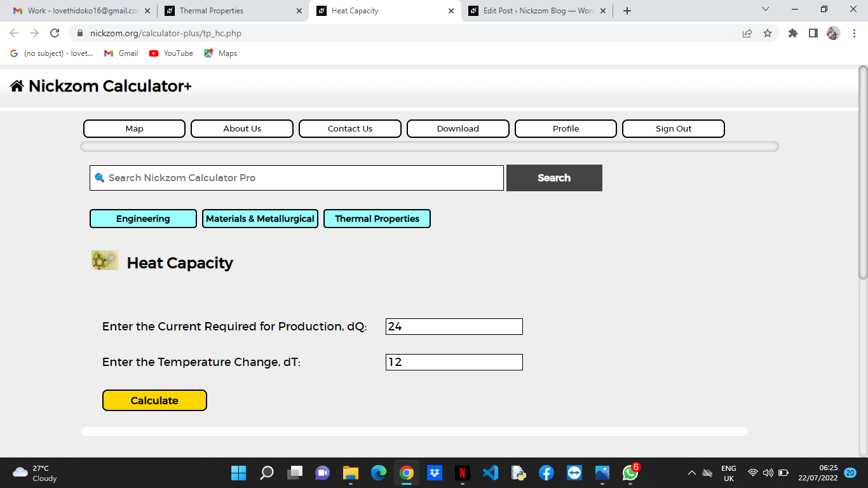The image size is (868, 488).
Task: Open the About Us page
Action: (x=242, y=128)
